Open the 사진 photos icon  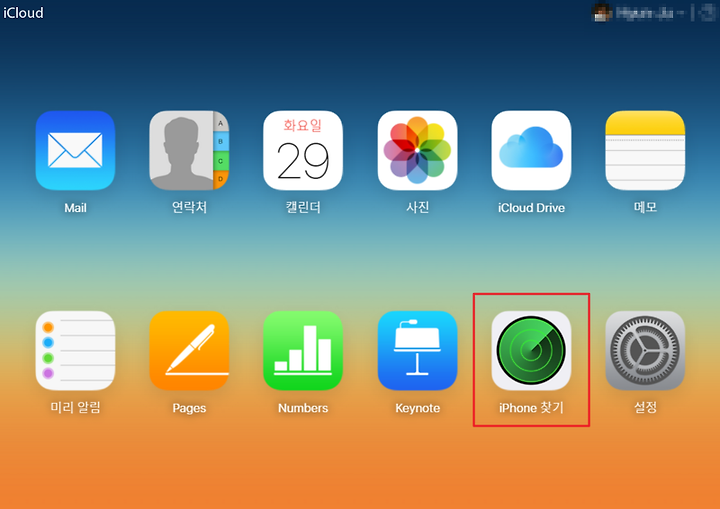pos(417,150)
